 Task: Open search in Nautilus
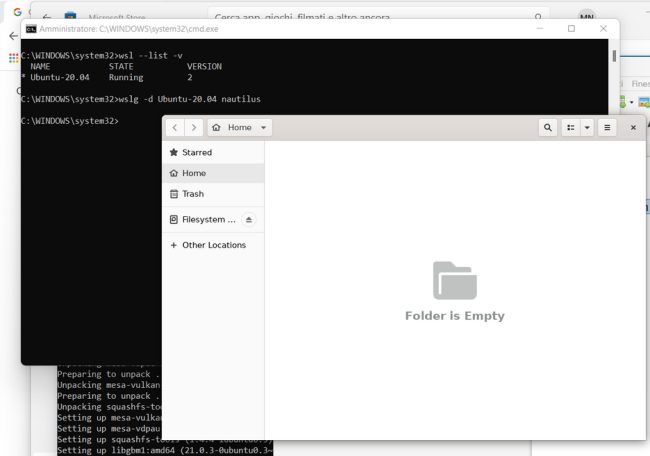[548, 128]
